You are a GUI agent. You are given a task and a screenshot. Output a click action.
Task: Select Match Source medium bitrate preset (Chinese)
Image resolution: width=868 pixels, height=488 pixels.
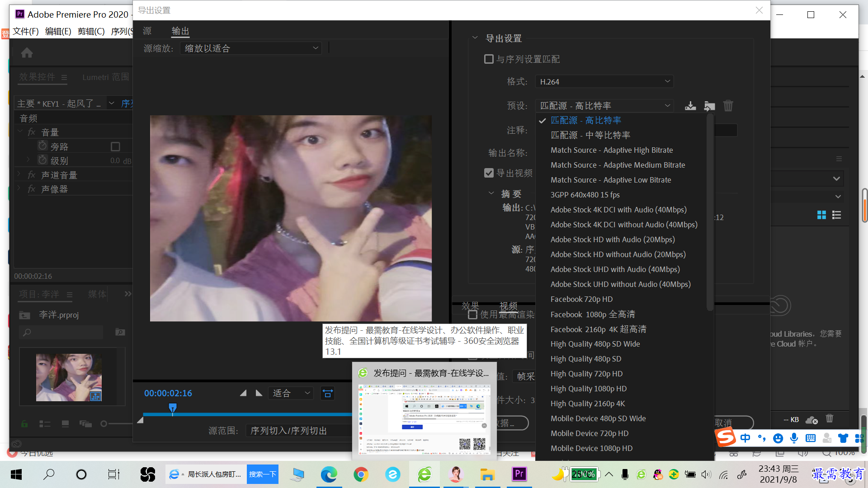pos(590,135)
